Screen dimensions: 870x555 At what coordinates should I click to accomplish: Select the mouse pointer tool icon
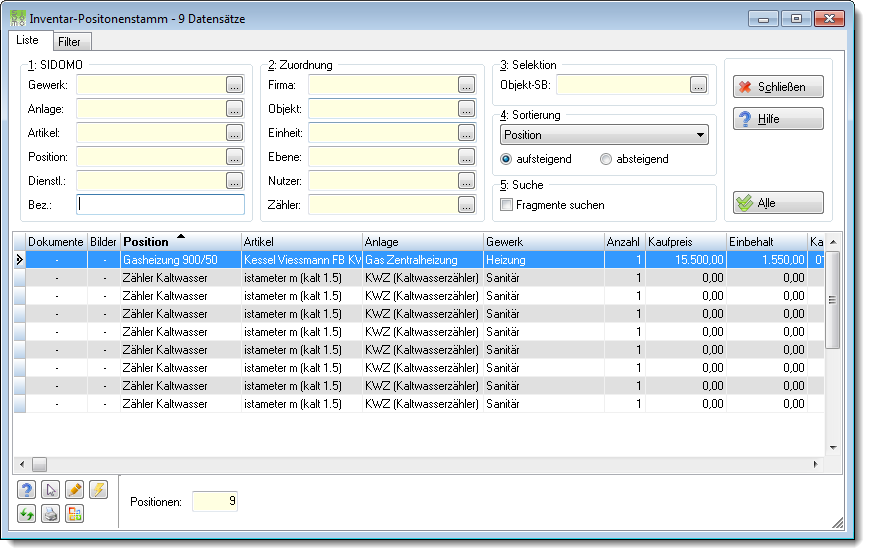click(x=50, y=490)
